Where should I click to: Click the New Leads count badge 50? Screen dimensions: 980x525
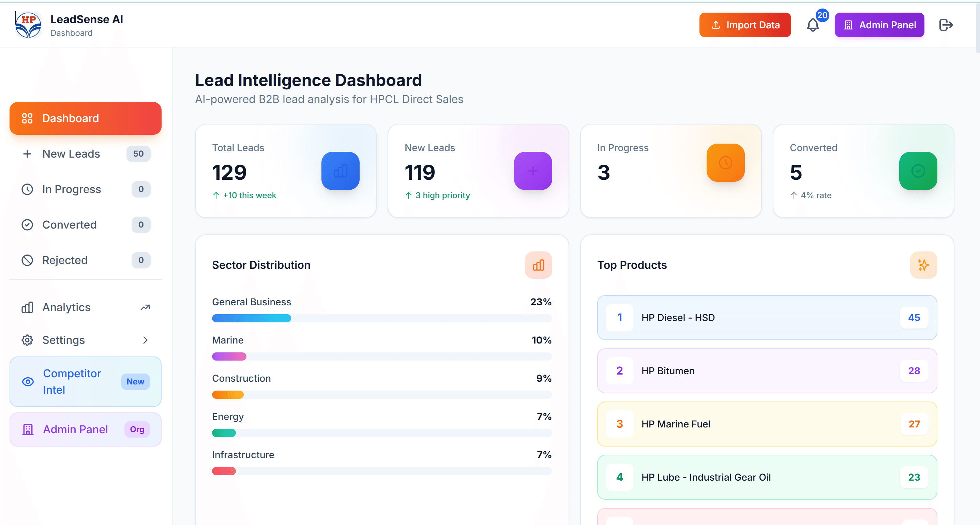pyautogui.click(x=138, y=154)
